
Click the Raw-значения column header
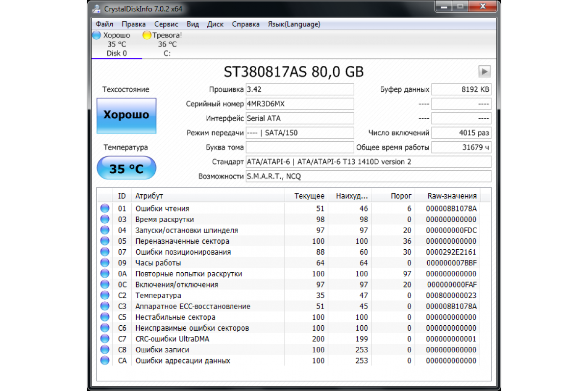click(x=448, y=196)
